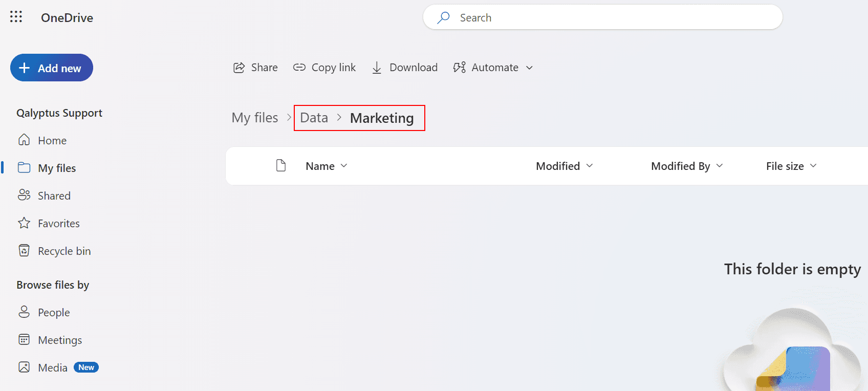Click the Shared people icon

[x=24, y=195]
